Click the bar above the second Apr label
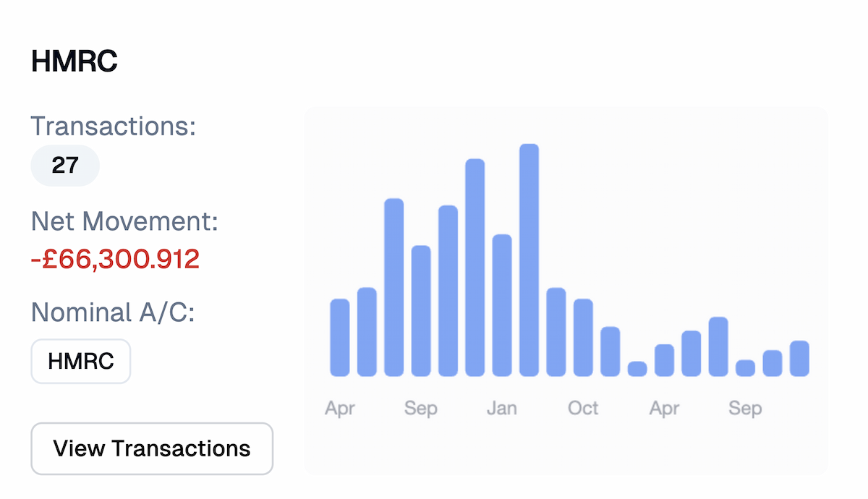The image size is (868, 499). click(664, 359)
